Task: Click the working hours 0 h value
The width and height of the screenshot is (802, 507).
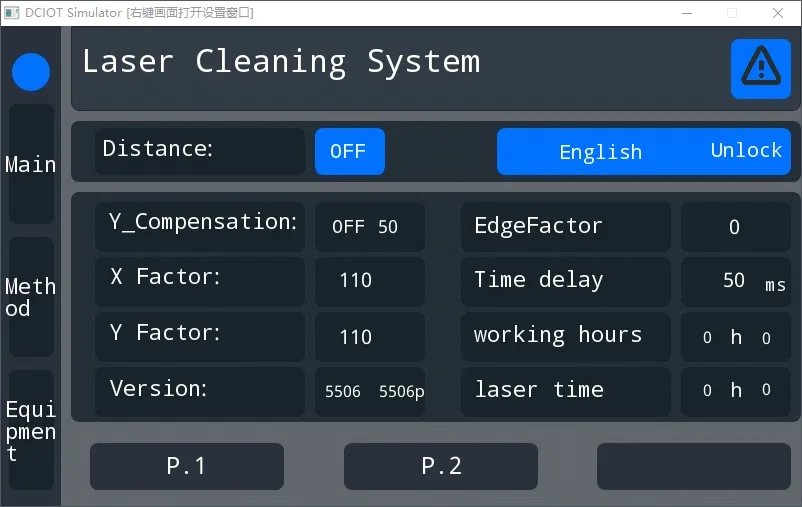Action: (736, 337)
